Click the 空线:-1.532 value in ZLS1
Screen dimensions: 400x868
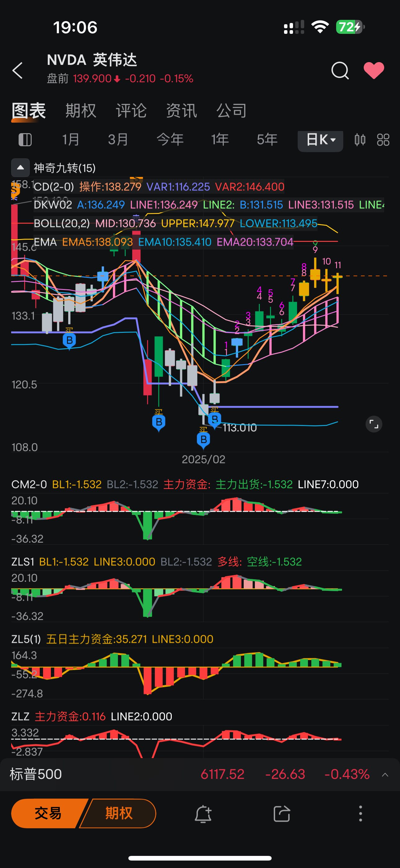point(274,562)
